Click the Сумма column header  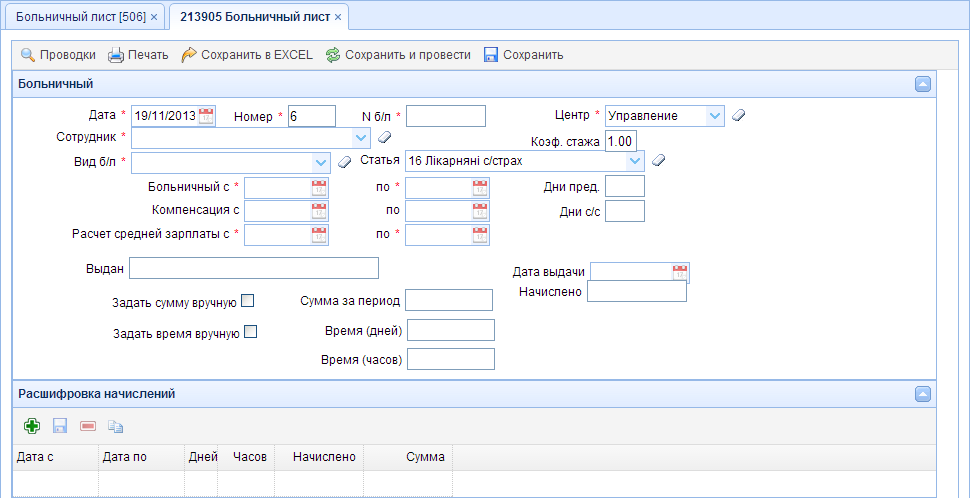(x=408, y=457)
